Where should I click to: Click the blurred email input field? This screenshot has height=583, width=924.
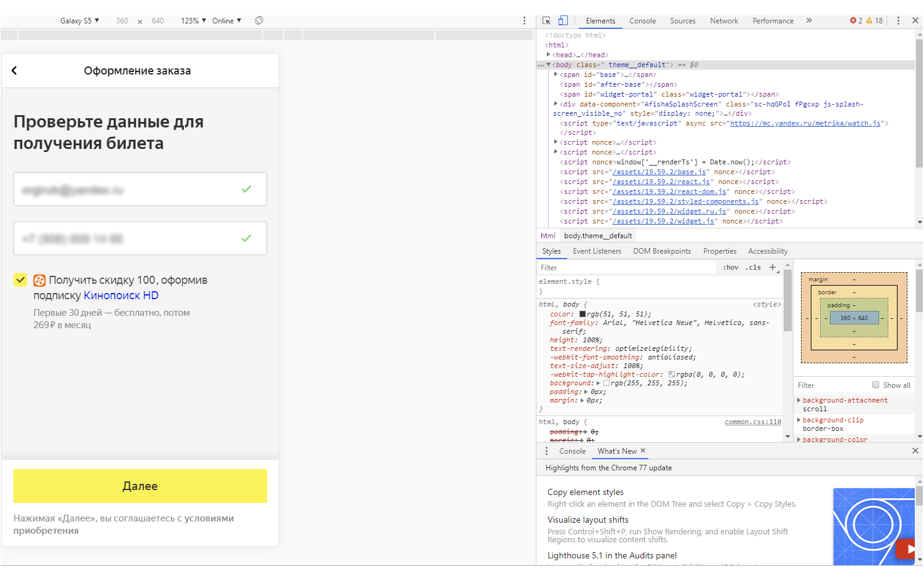point(140,189)
